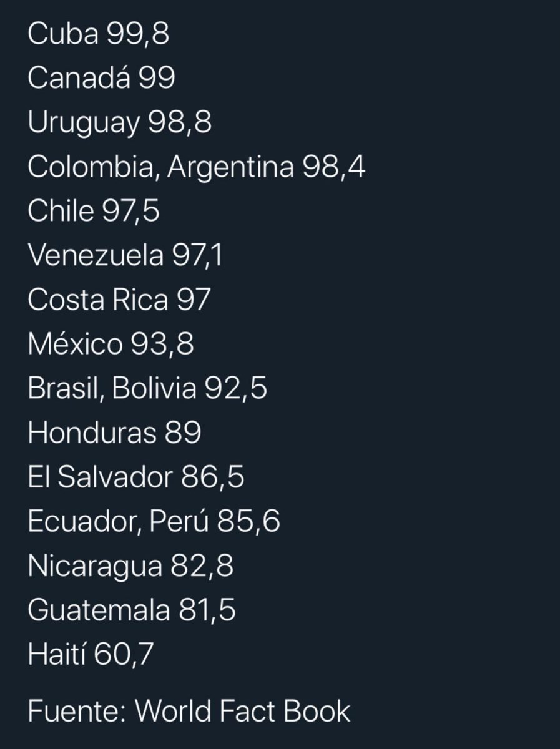Tap the Haití 60,7 entry

[x=91, y=654]
